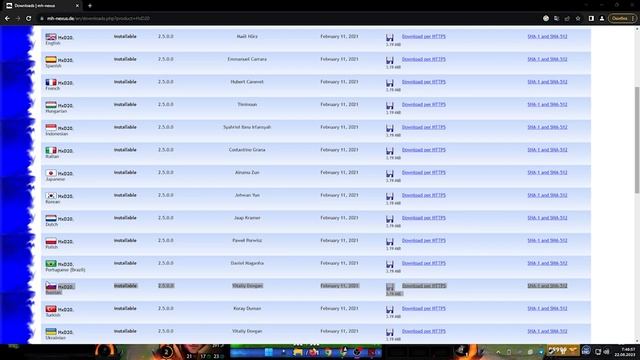Click the Italian flag icon

point(51,150)
